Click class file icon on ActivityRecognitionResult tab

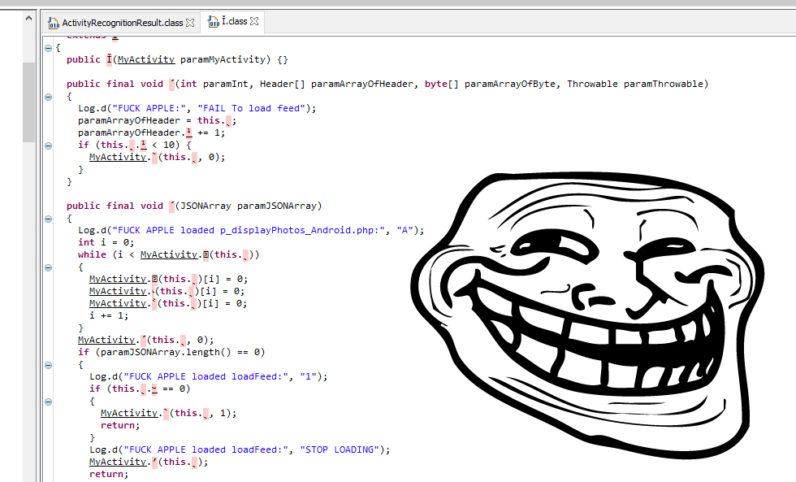[53, 21]
